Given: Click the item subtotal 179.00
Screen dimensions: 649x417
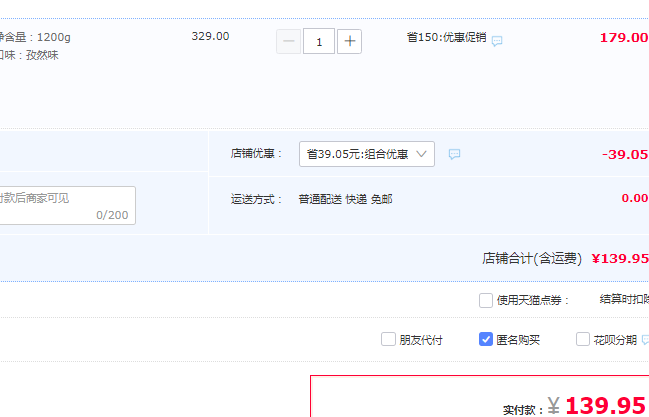Looking at the screenshot, I should pyautogui.click(x=624, y=38).
